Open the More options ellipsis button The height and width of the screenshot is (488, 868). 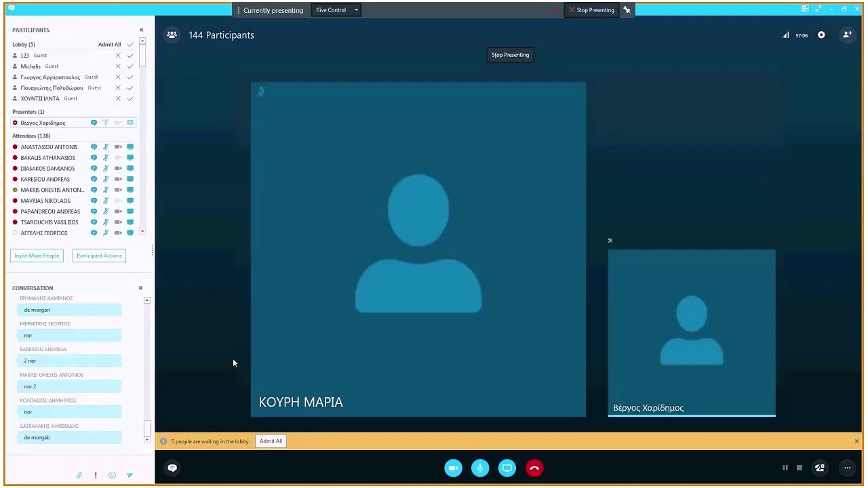(847, 468)
